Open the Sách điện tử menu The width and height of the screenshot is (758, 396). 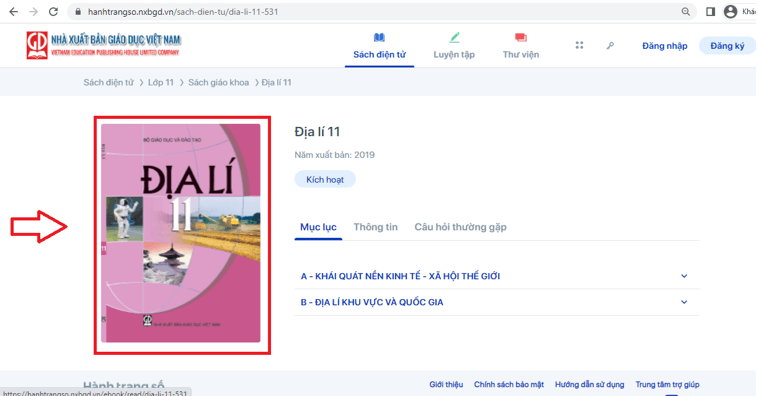click(x=379, y=55)
